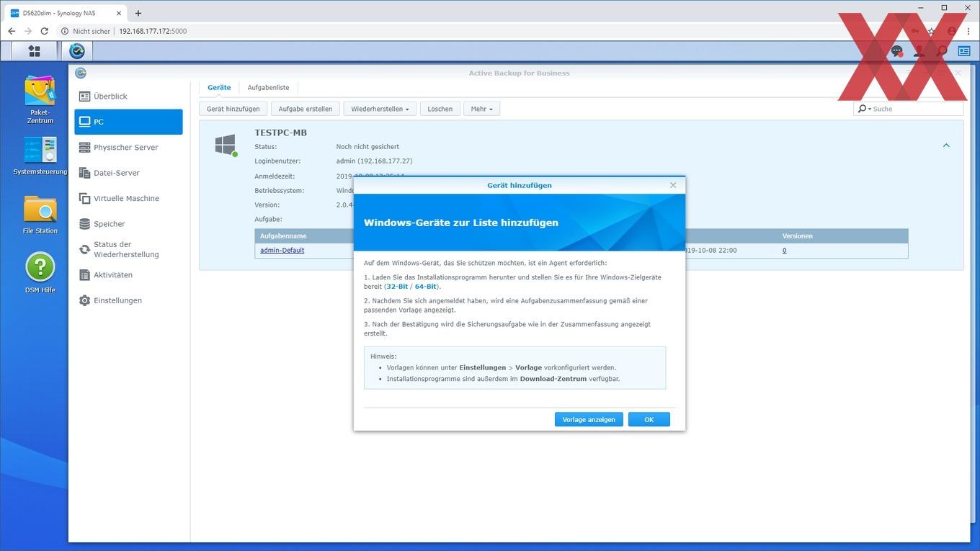The image size is (980, 551).
Task: Open Status der Wiederherstellung
Action: point(128,249)
